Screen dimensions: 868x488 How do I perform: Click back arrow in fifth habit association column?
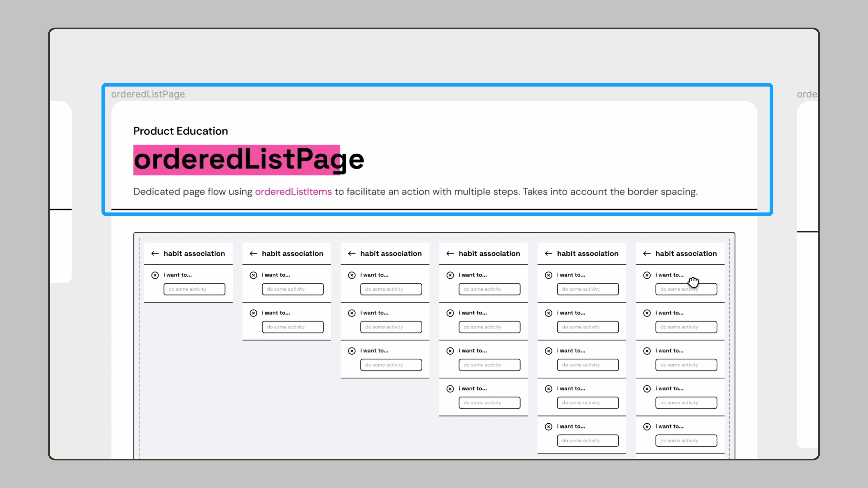coord(549,253)
